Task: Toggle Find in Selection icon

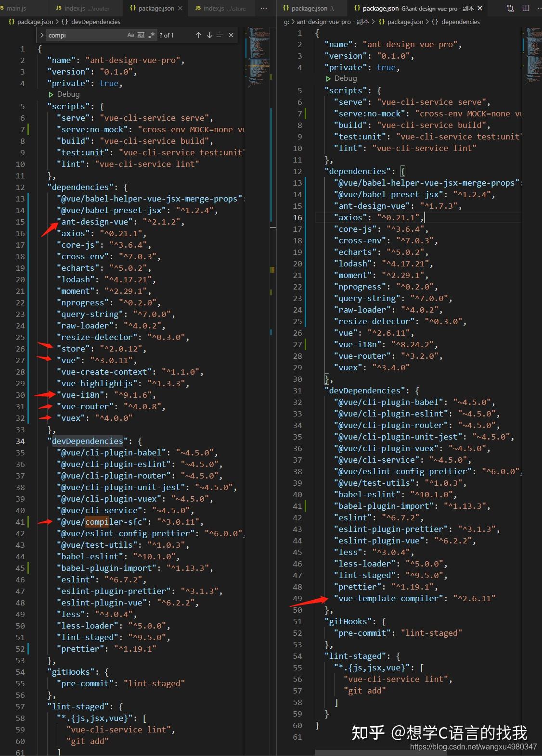Action: click(220, 35)
